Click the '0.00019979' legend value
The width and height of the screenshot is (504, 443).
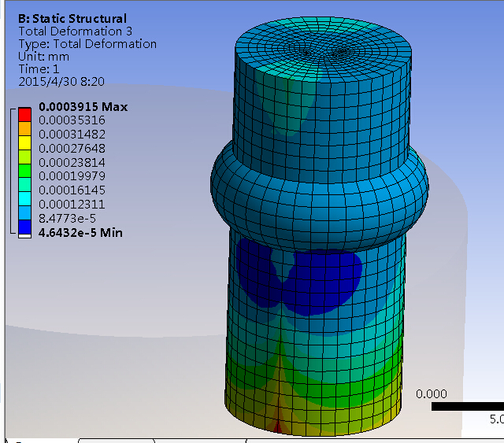coord(72,176)
